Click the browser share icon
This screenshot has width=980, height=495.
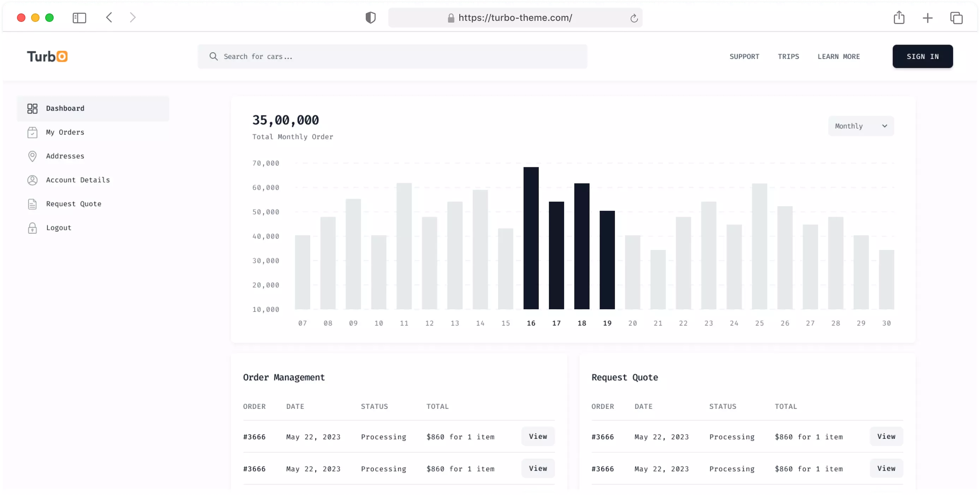coord(898,18)
